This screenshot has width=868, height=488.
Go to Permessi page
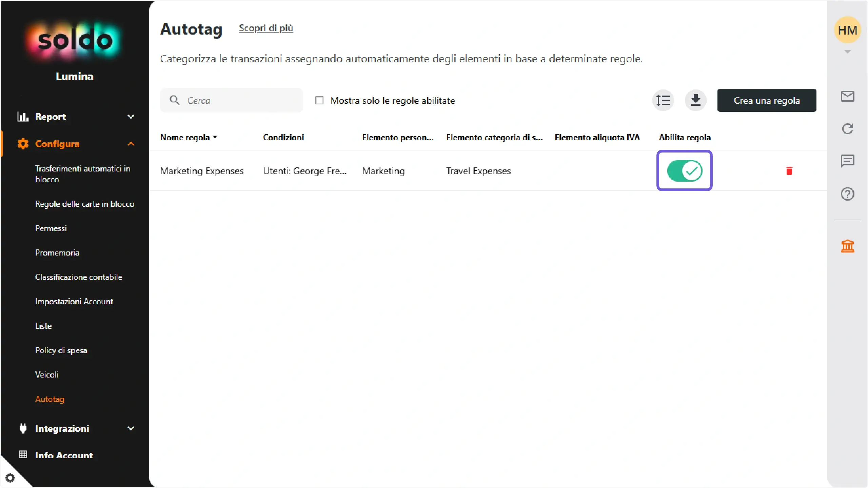click(x=51, y=228)
